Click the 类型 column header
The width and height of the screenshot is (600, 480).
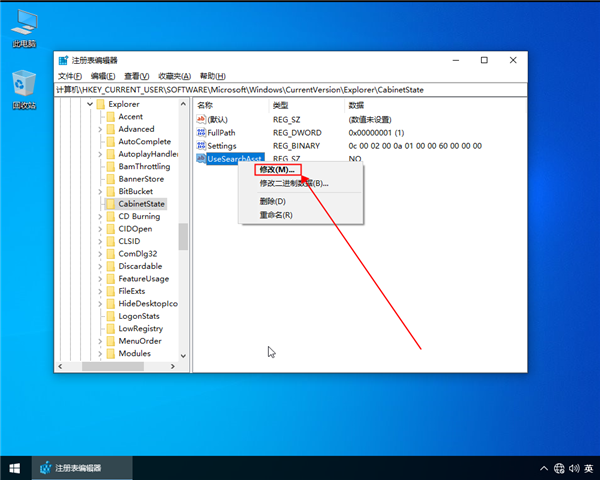(x=281, y=104)
